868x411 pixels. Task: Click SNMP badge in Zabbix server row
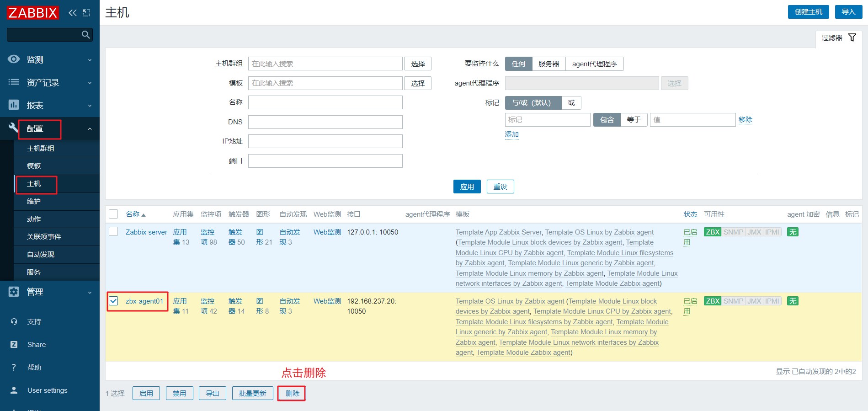733,232
